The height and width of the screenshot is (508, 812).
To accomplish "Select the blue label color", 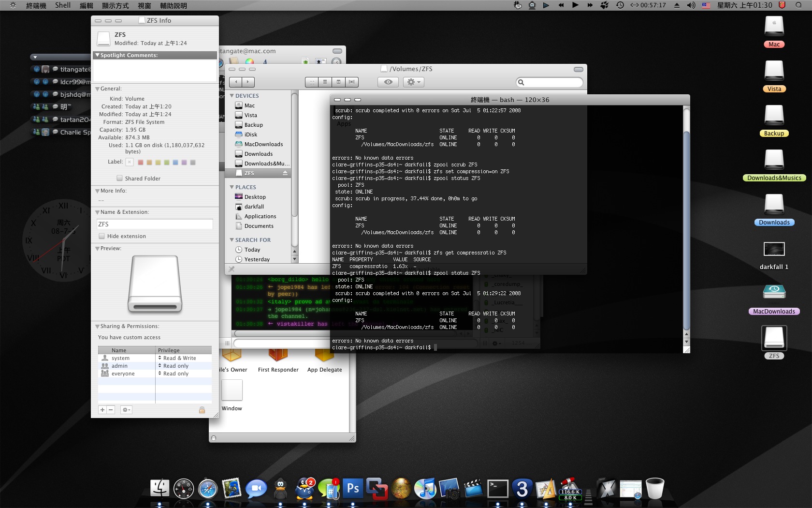I will pos(175,163).
